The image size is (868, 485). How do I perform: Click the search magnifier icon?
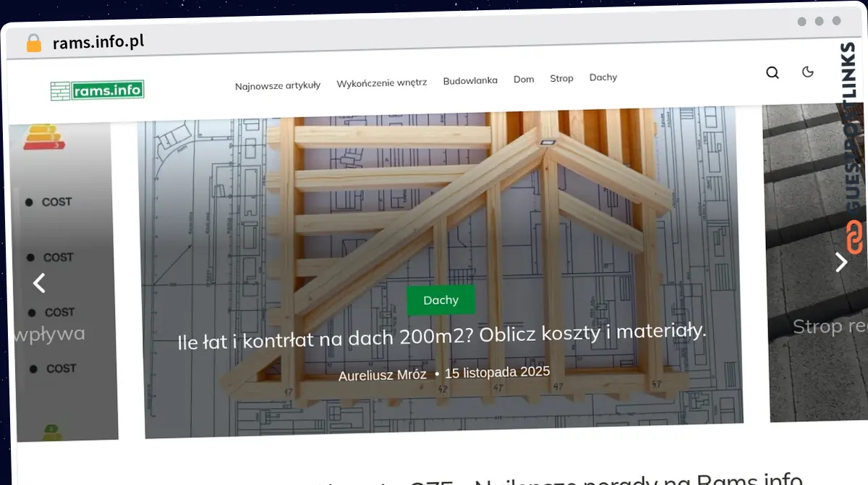coord(773,72)
